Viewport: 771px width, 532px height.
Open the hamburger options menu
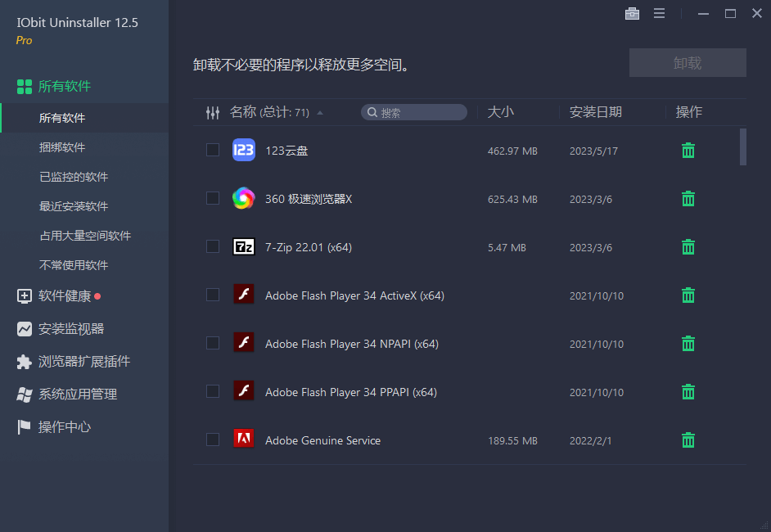660,13
